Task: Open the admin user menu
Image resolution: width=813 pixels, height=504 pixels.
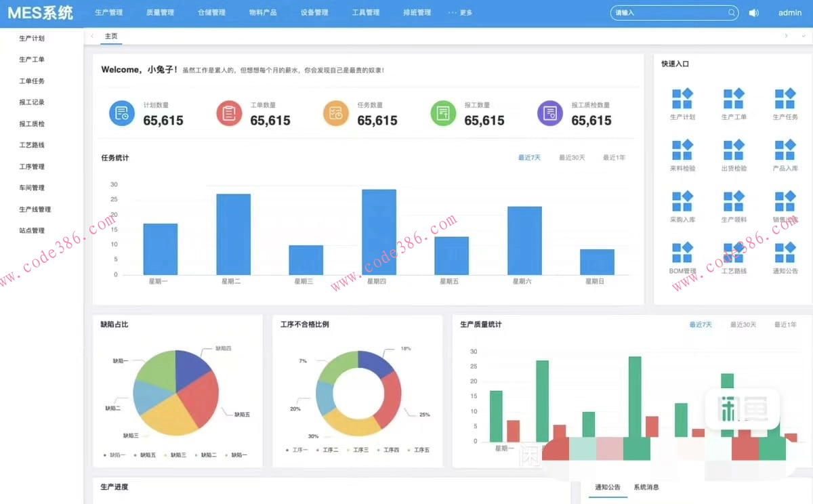Action: [790, 13]
